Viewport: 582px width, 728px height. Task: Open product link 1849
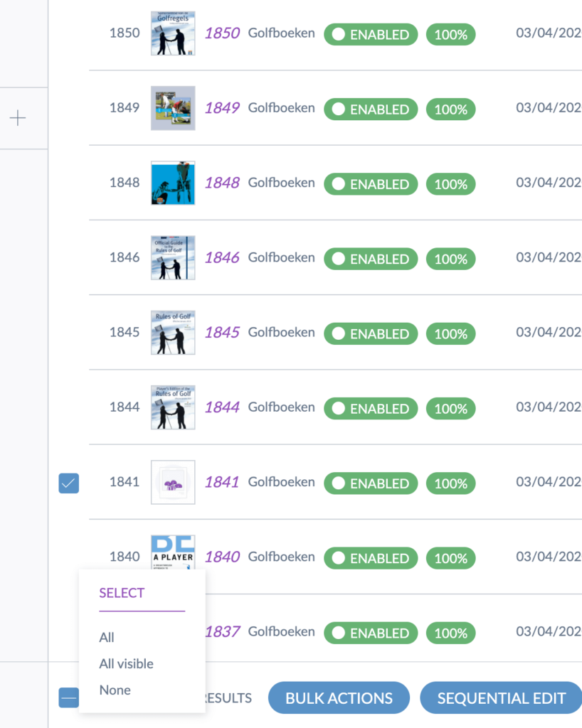(222, 108)
